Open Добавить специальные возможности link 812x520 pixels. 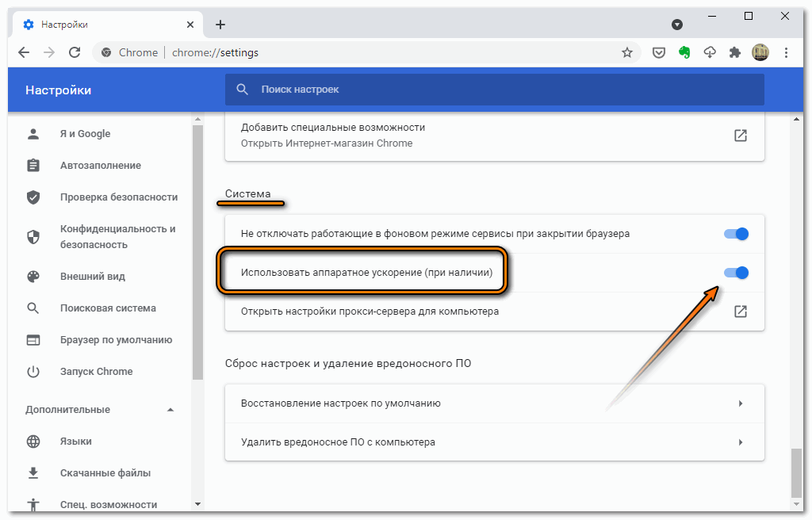point(740,136)
